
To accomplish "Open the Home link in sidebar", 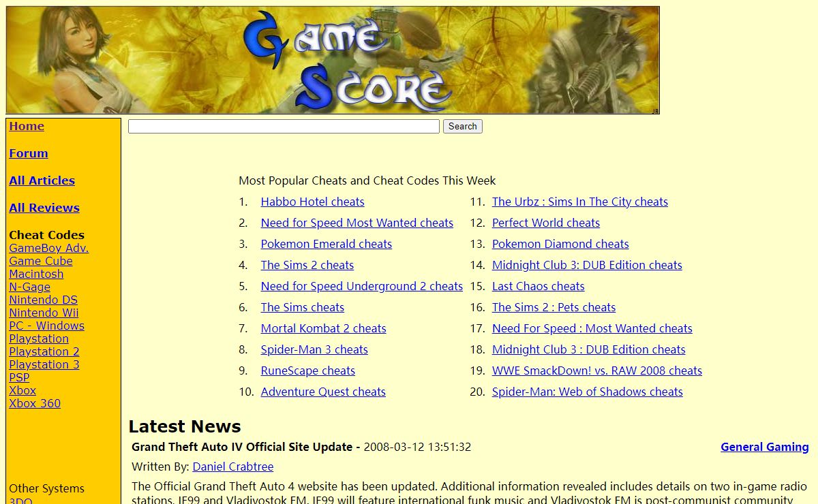I will click(x=27, y=126).
